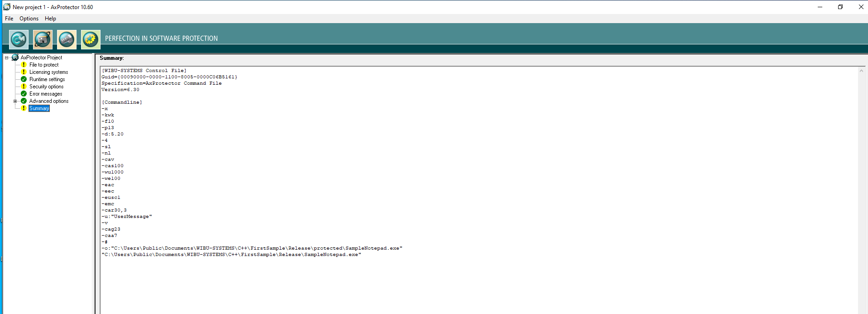The width and height of the screenshot is (868, 314).
Task: Click the bolt screw toolbar icon
Action: click(x=67, y=39)
